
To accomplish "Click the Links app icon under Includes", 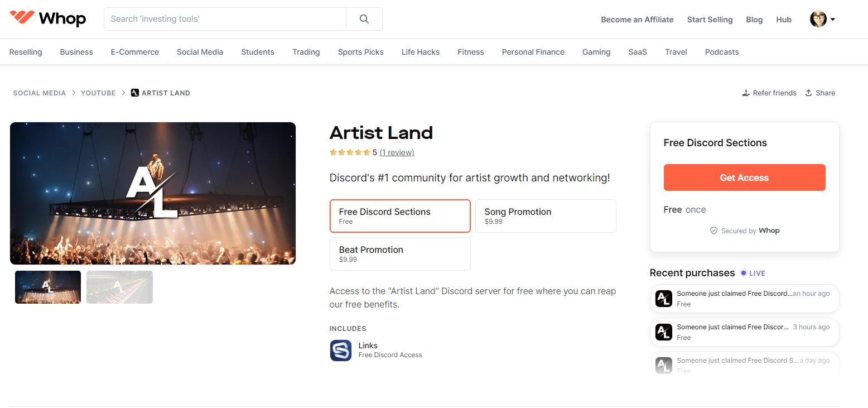I will coord(341,351).
